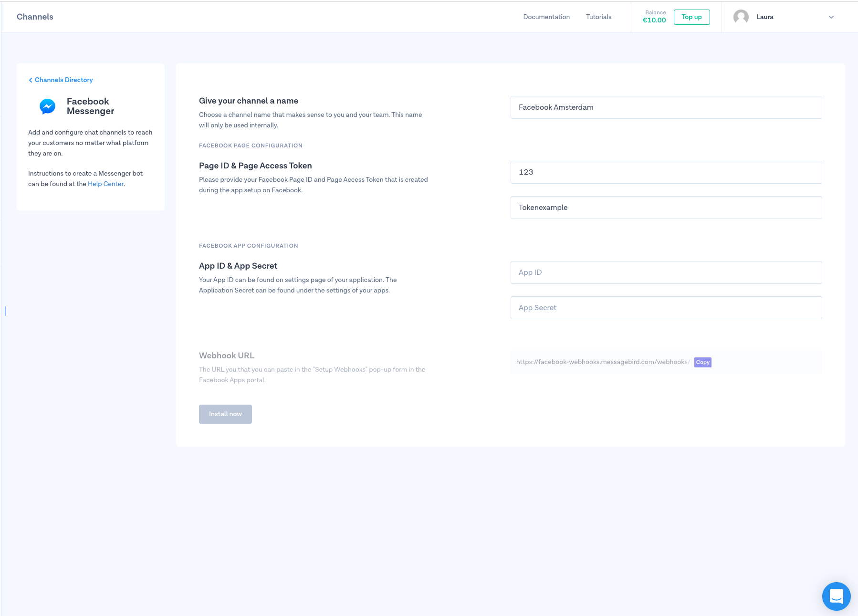Click the Page Access Token field 'Tokenexample'
This screenshot has width=858, height=616.
(x=666, y=208)
